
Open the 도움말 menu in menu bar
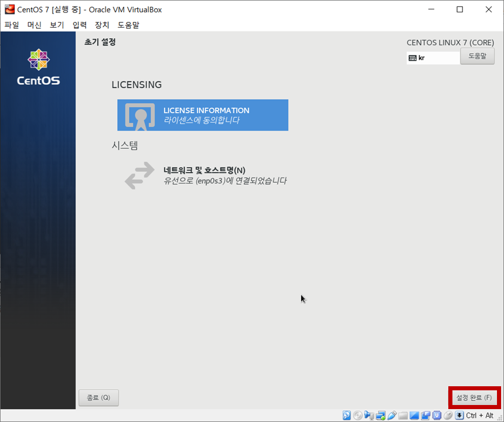128,25
